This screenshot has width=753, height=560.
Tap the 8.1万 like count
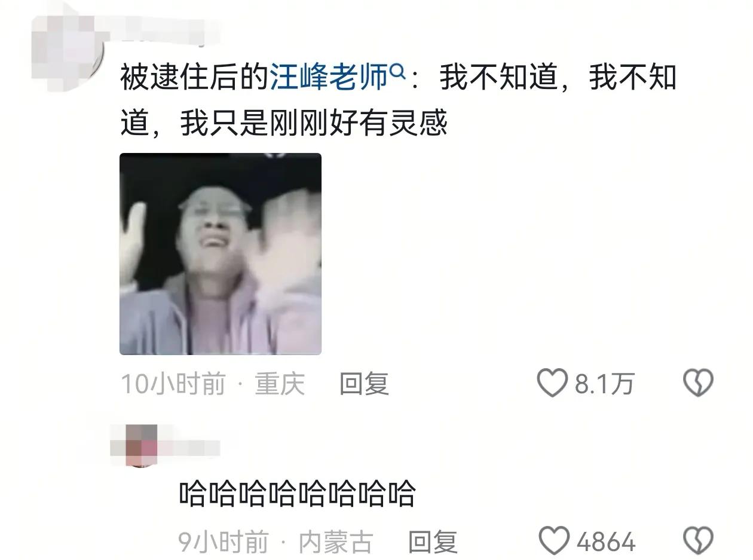click(x=604, y=384)
